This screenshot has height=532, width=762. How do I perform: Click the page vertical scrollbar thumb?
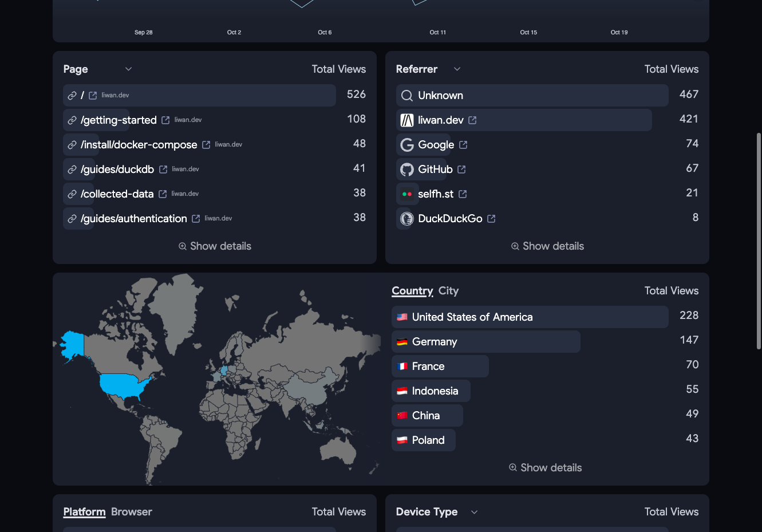coord(759,241)
